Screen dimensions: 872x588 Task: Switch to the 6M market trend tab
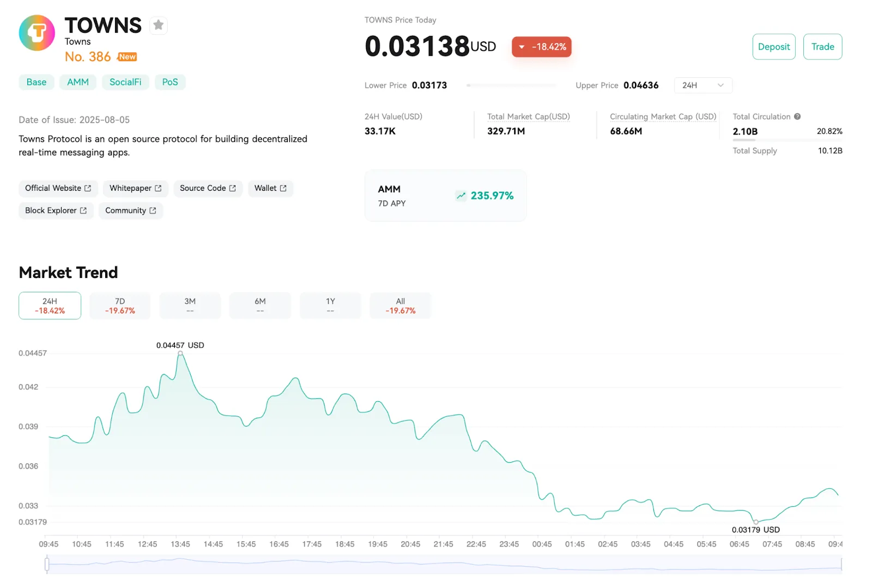point(260,306)
